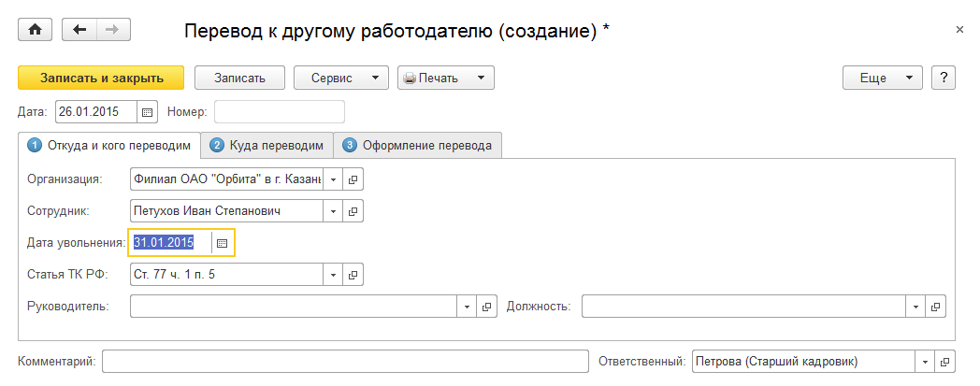980x386 pixels.
Task: Open calendar for Дата увольнения
Action: (x=223, y=243)
